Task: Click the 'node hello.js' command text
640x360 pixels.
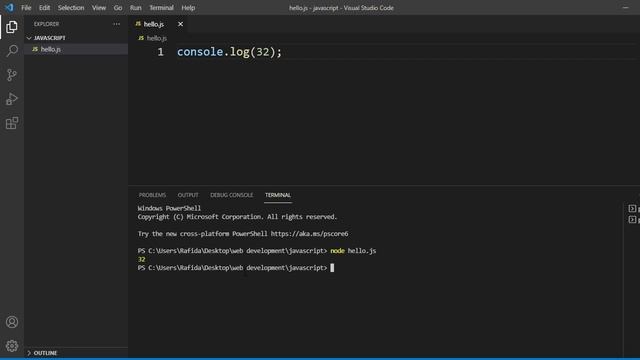Action: tap(353, 251)
